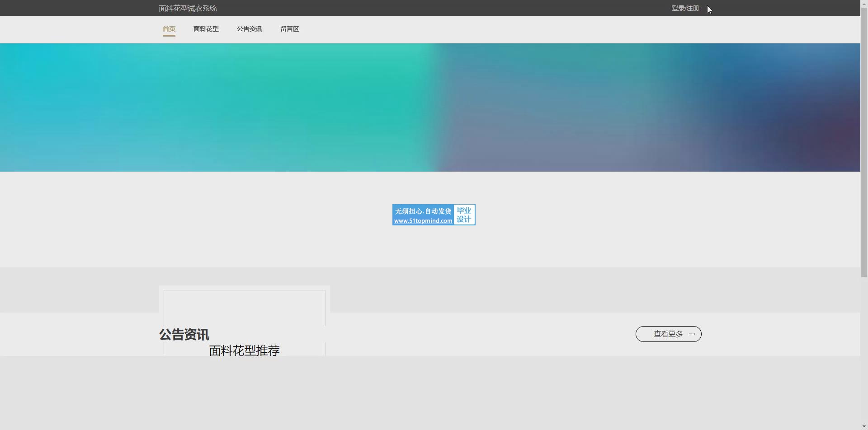Click the 无须担心.自动发货 banner text
868x430 pixels.
coord(423,211)
